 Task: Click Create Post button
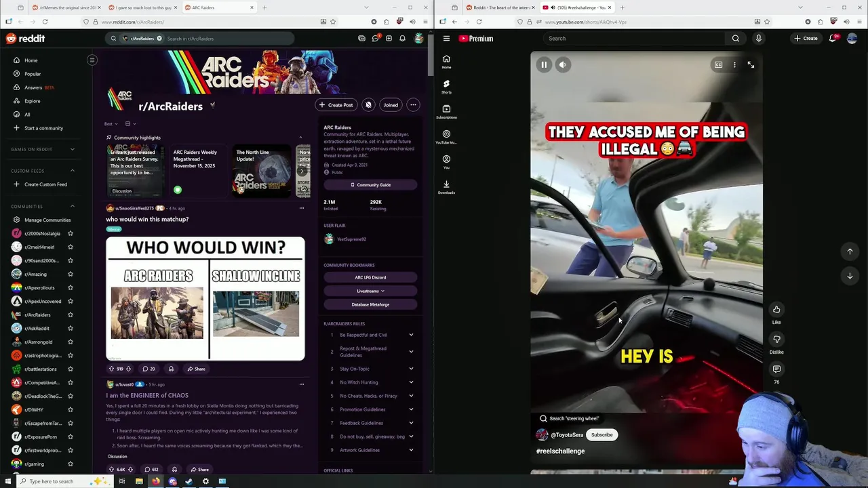coord(336,105)
